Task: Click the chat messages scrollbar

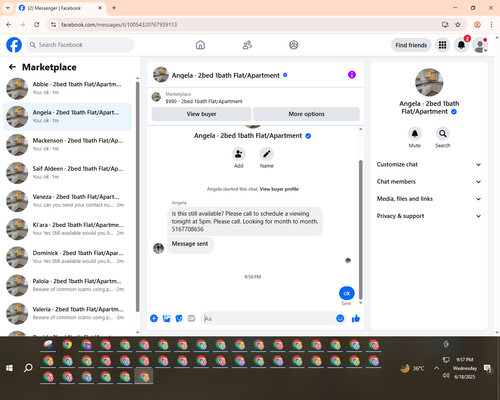Action: 360,230
